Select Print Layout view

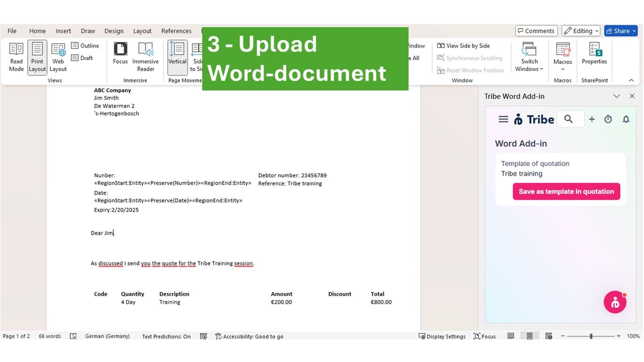37,58
